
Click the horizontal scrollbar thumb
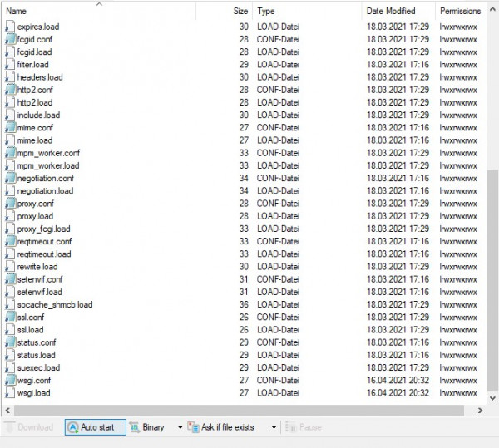point(239,411)
